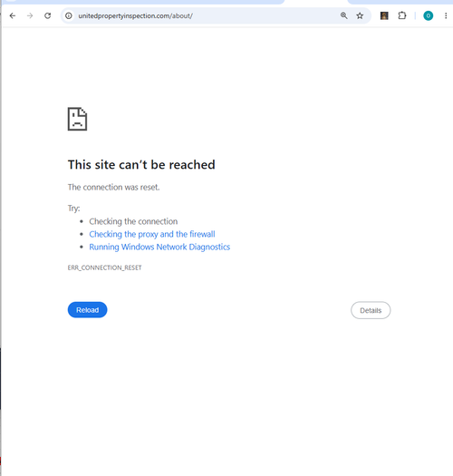
Task: Refresh the page with the toolbar reload icon
Action: coord(48,15)
